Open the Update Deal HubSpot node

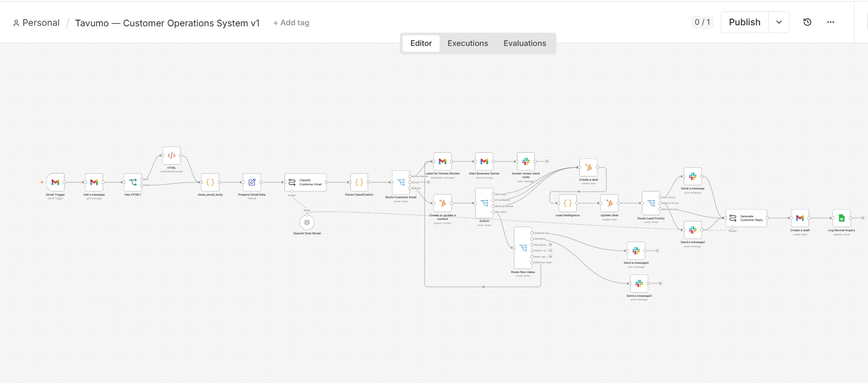click(x=609, y=203)
